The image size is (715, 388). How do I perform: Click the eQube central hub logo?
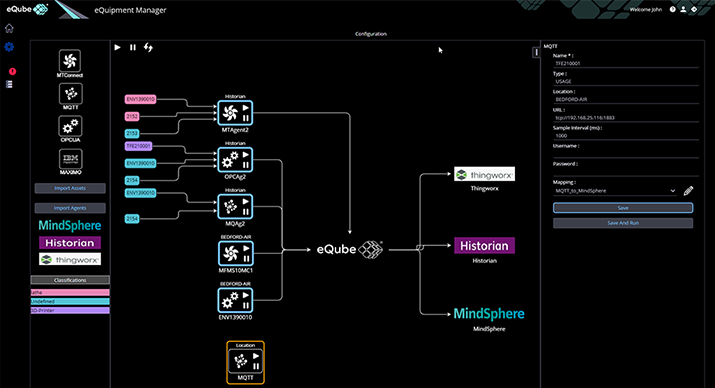click(x=350, y=249)
